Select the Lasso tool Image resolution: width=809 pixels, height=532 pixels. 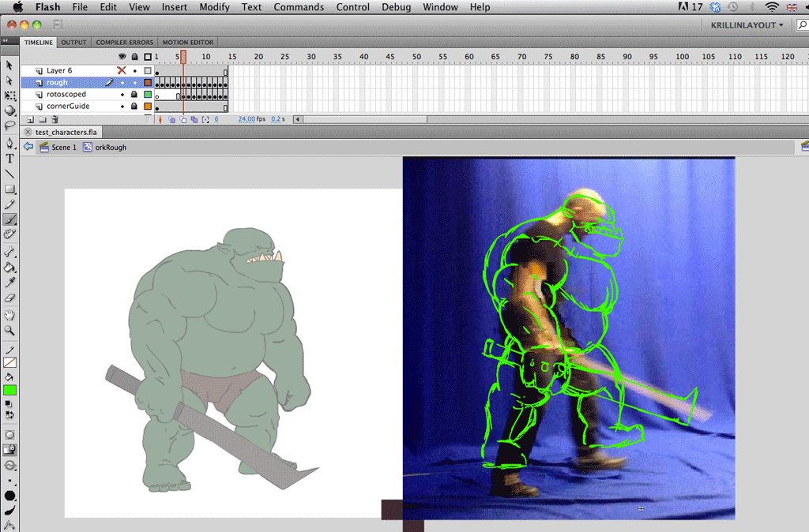[x=9, y=126]
